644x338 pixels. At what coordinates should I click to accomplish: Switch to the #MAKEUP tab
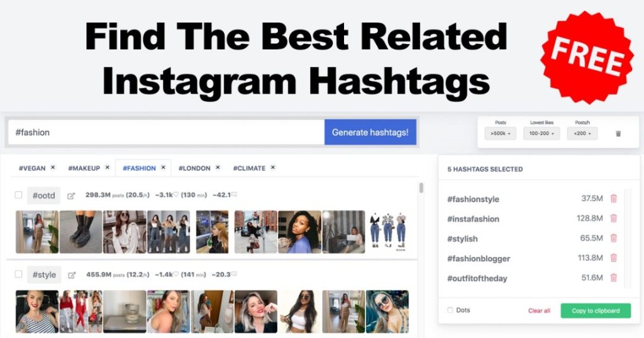(84, 168)
